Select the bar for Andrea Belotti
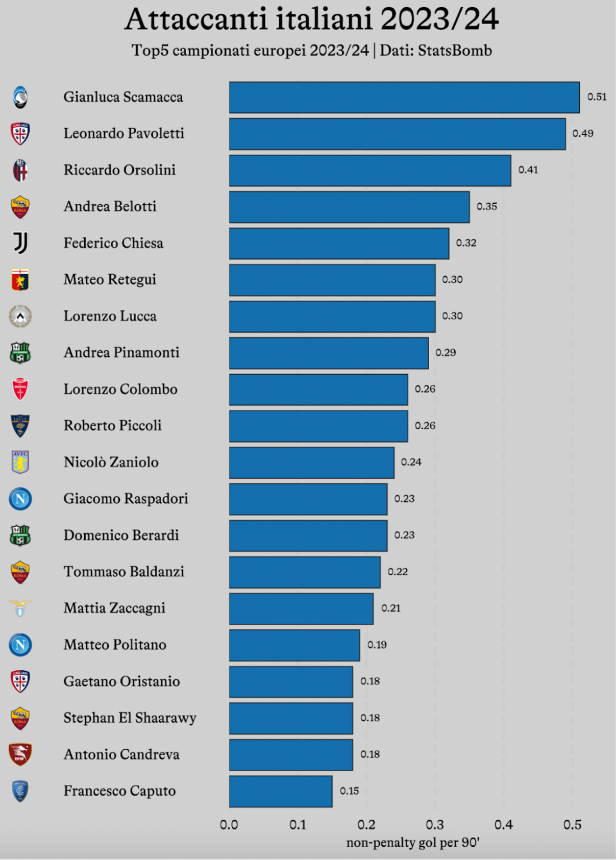 pyautogui.click(x=349, y=207)
